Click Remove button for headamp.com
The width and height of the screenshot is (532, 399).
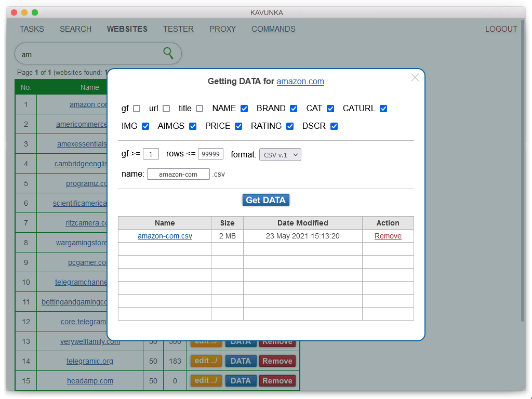277,381
